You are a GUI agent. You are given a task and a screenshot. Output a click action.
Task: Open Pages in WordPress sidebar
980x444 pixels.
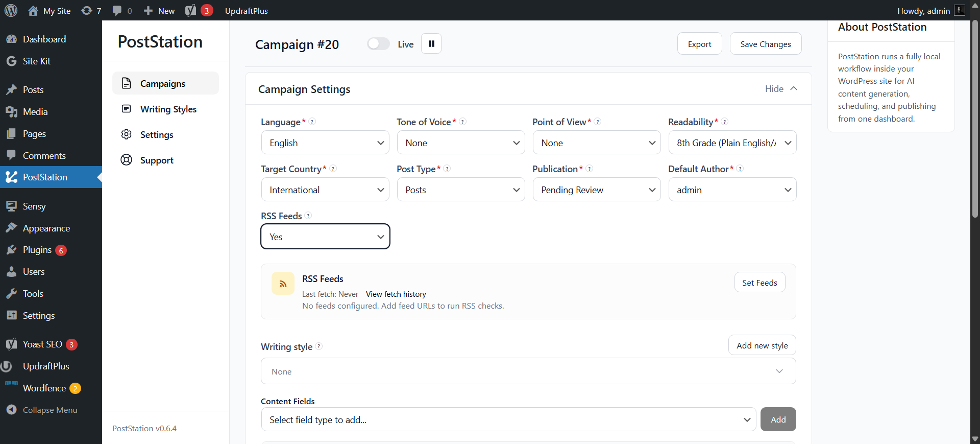51,133
